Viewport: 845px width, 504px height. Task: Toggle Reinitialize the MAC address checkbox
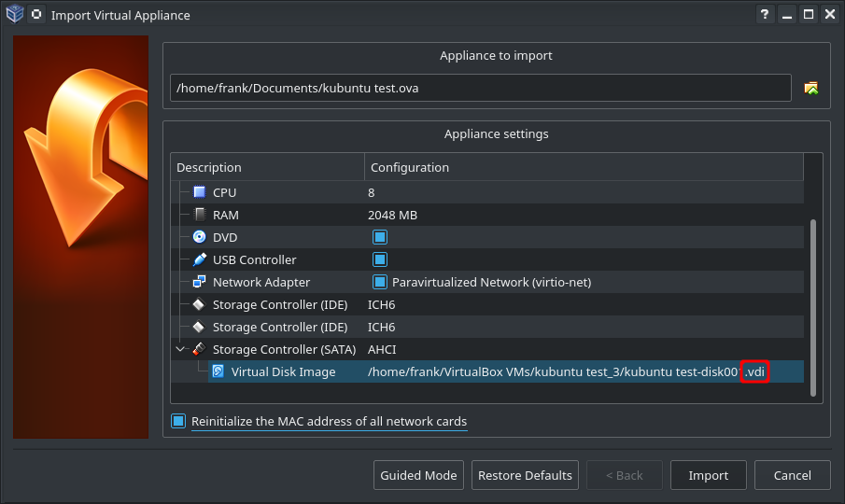[178, 421]
